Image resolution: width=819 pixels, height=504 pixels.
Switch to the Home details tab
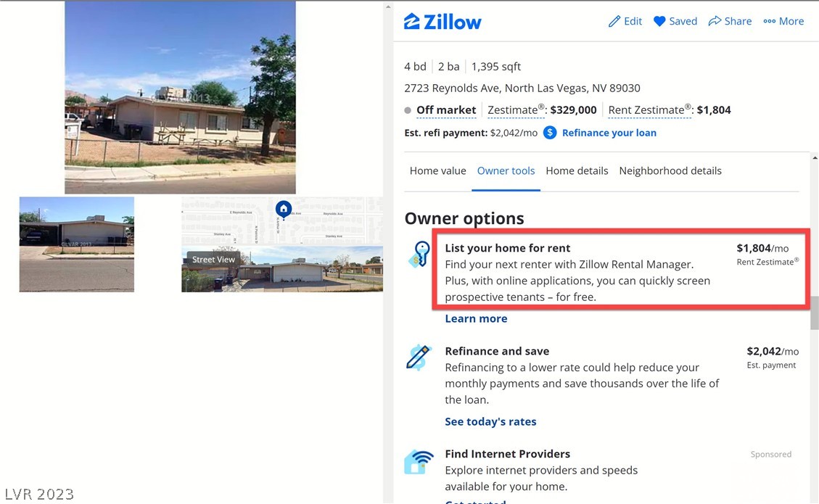(x=577, y=171)
